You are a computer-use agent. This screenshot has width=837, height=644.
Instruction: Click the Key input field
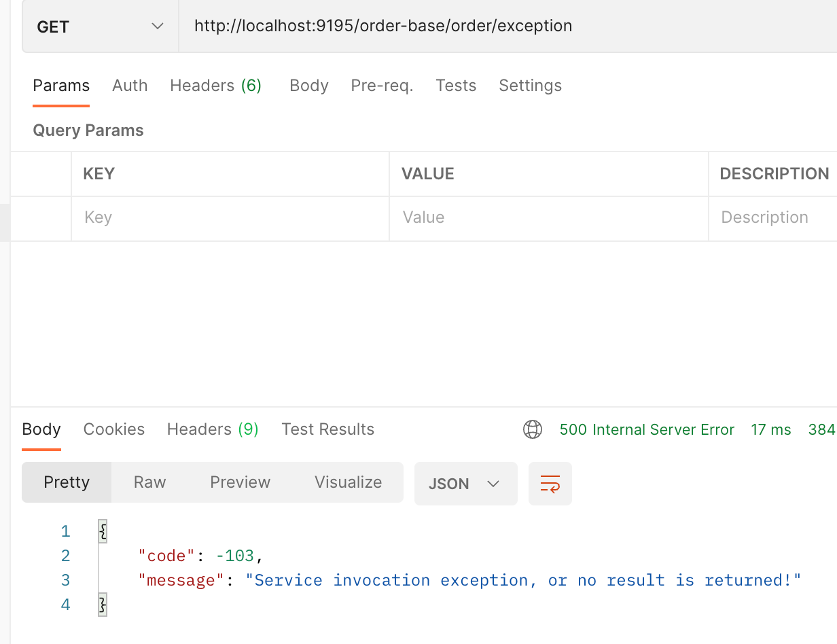point(230,218)
